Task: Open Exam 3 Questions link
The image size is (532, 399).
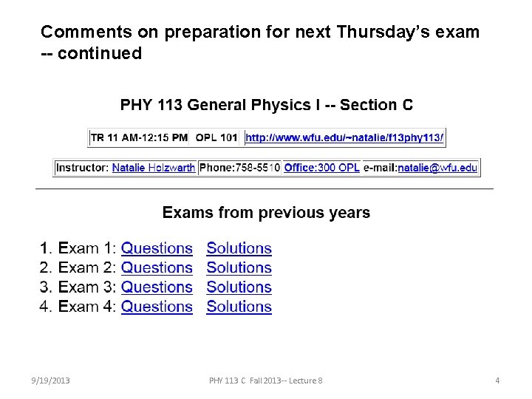Action: coord(157,287)
